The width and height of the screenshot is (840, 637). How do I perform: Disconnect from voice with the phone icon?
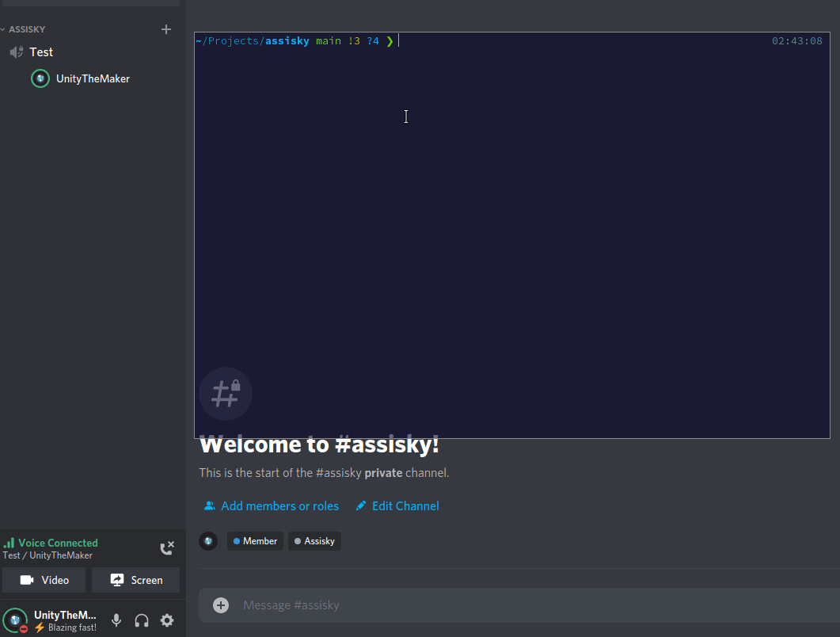(x=167, y=548)
